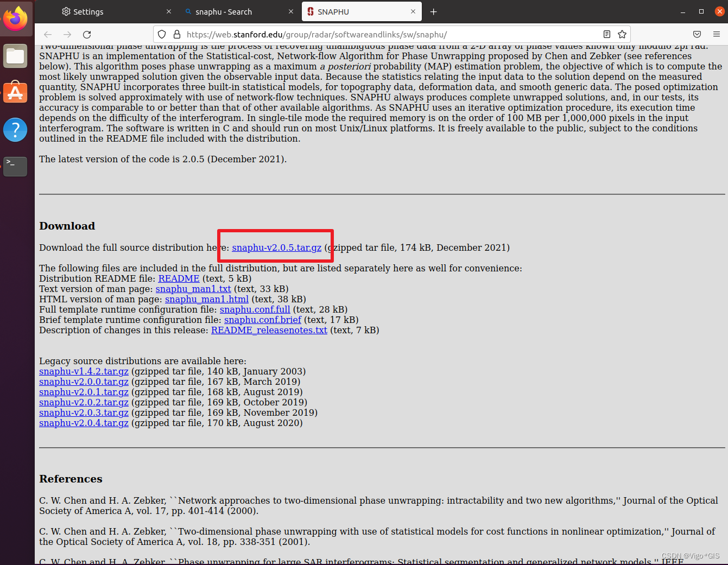This screenshot has width=728, height=565.
Task: Close the SNAPHU tab
Action: point(413,11)
